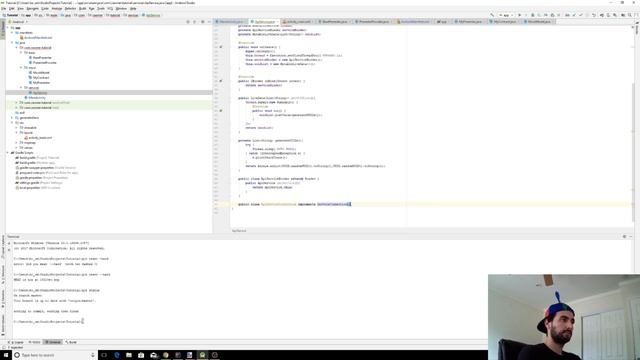Open the Help menu
The width and height of the screenshot is (640, 360).
click(x=133, y=9)
